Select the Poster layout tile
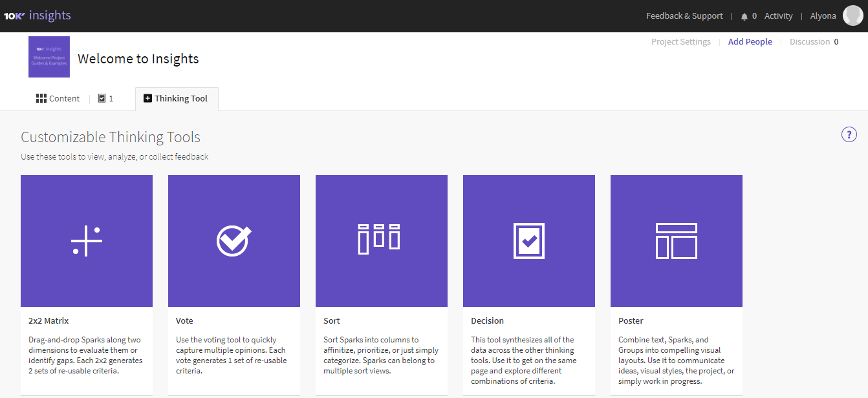The image size is (868, 398). point(677,241)
